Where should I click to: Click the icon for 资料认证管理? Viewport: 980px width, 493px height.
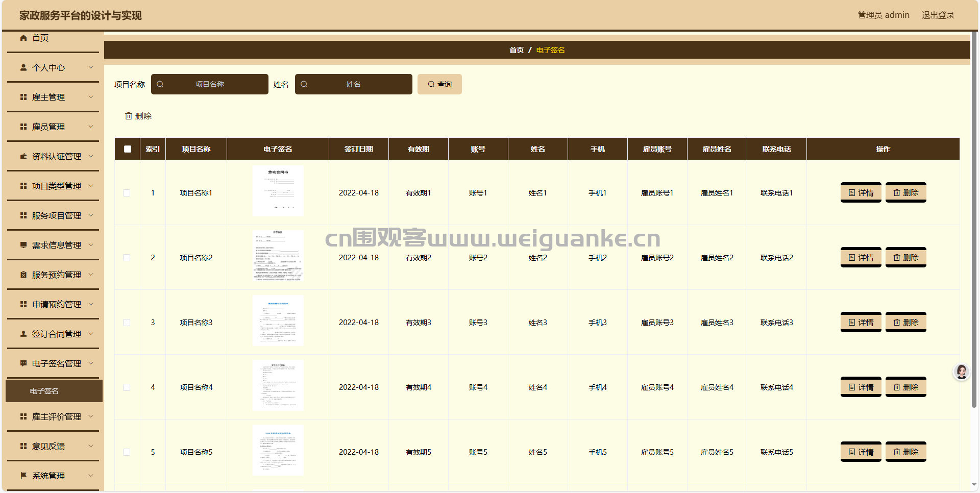click(23, 156)
